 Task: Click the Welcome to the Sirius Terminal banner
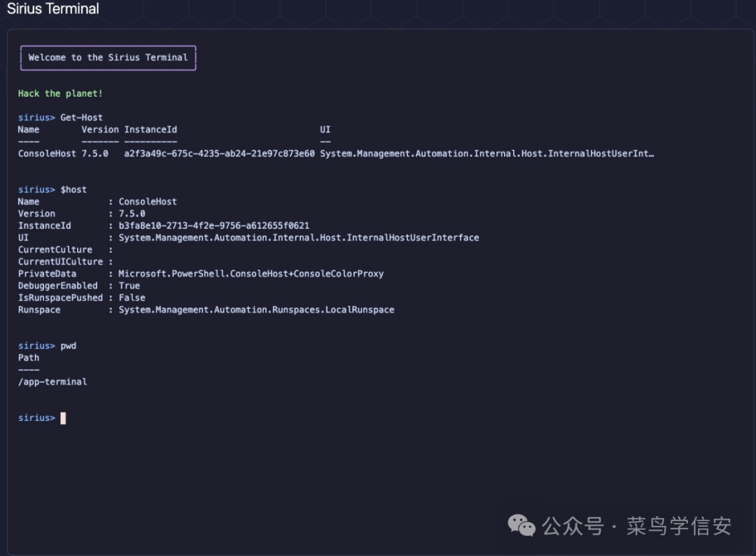(x=108, y=57)
